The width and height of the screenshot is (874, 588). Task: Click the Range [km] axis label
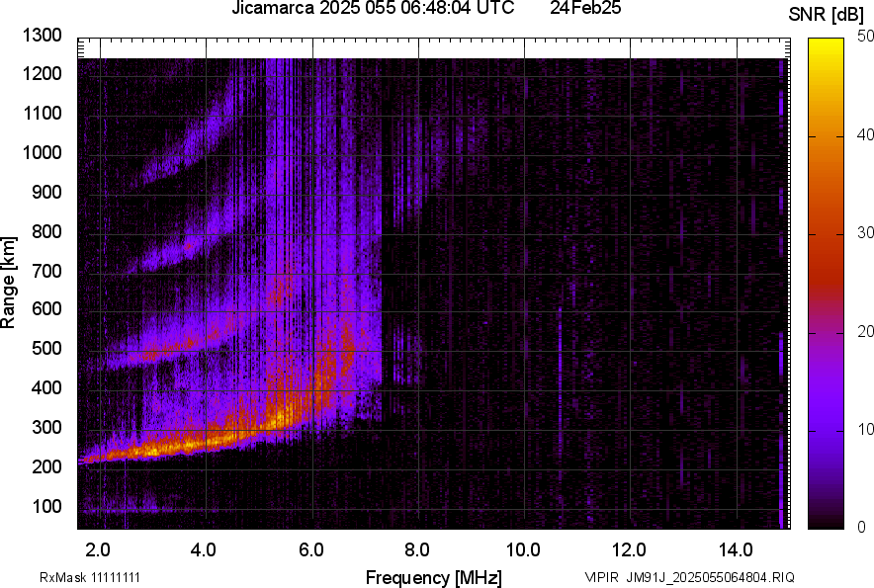pos(9,283)
